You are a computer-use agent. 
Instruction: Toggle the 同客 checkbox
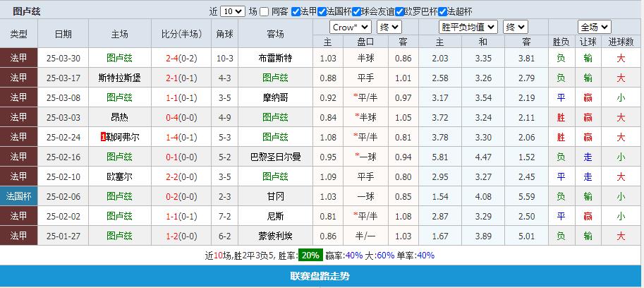264,11
